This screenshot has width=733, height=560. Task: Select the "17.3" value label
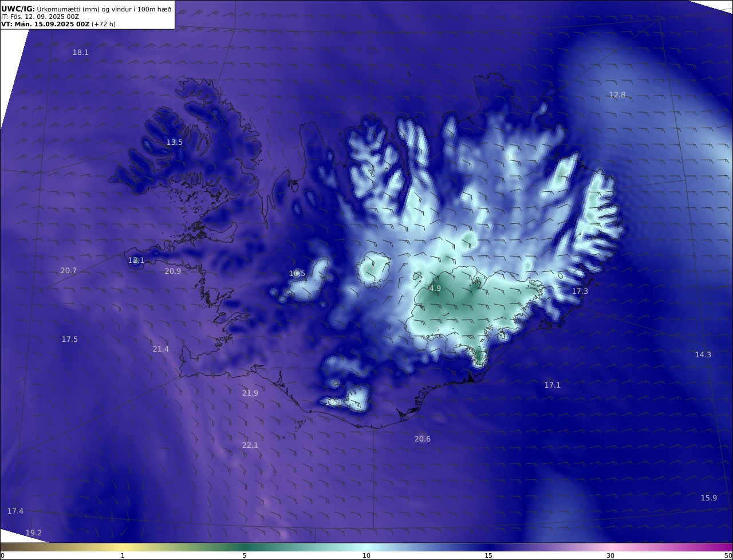(580, 291)
